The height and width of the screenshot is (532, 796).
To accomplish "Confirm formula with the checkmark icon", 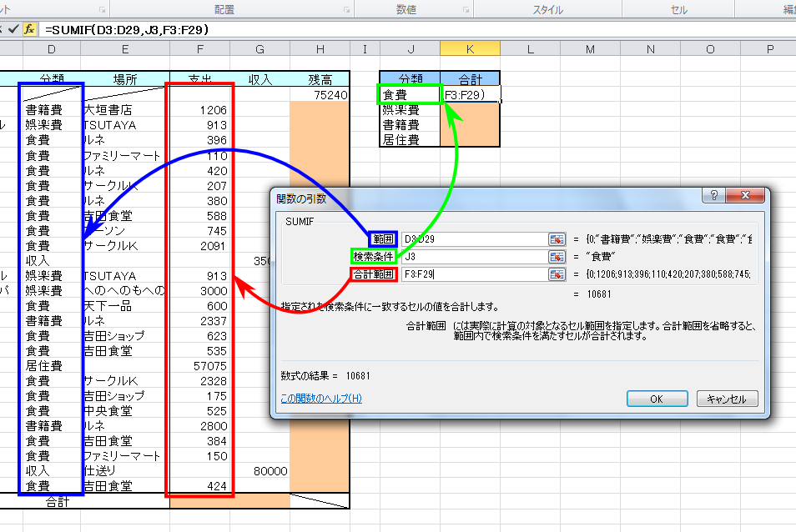I will [x=13, y=29].
